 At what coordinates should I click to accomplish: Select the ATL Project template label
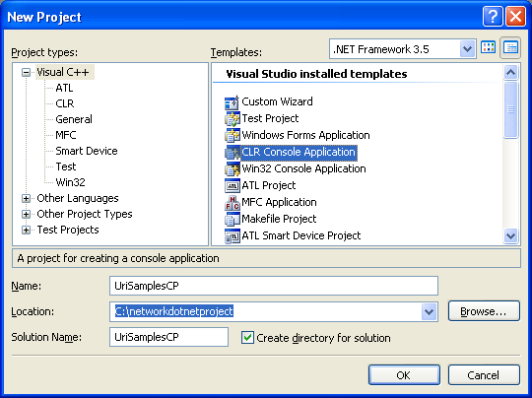[x=269, y=185]
